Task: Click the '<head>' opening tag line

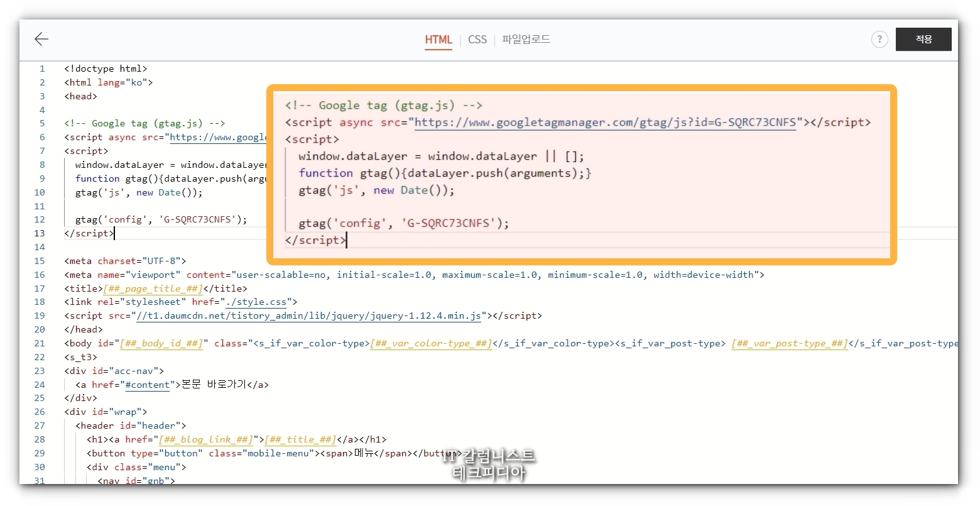Action: tap(80, 96)
